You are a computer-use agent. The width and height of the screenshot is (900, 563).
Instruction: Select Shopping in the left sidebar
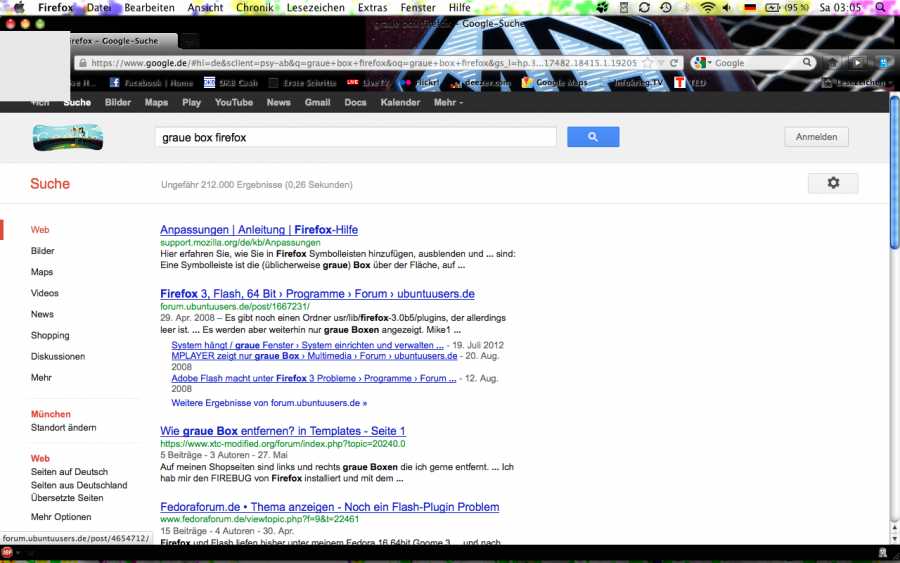click(x=50, y=335)
